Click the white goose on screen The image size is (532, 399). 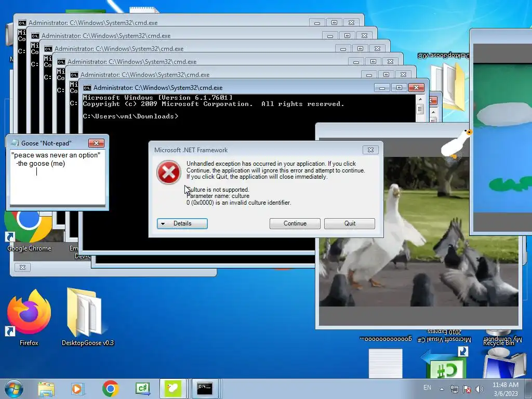click(x=456, y=144)
